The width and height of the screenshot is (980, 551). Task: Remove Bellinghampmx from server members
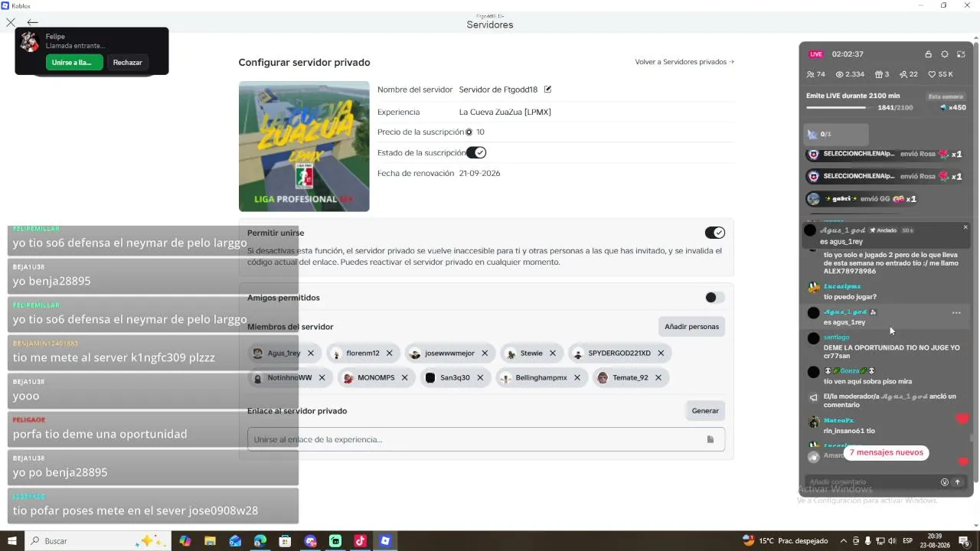click(x=577, y=378)
